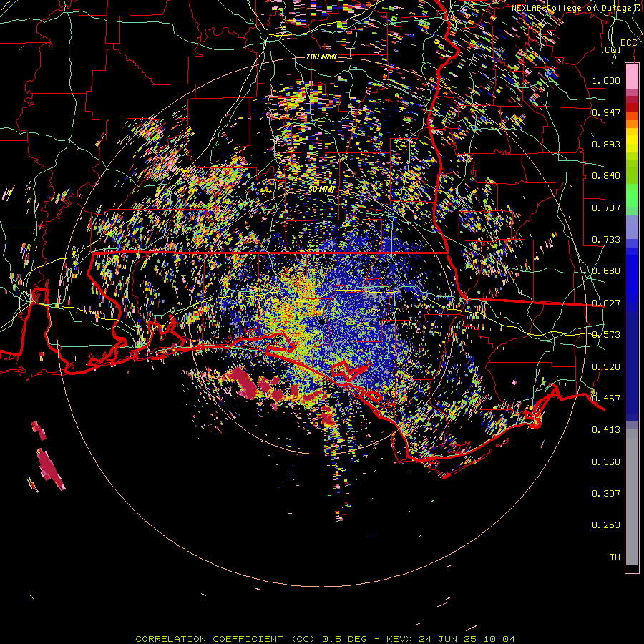This screenshot has width=644, height=644.
Task: Click the 1.000 legend value
Action: pyautogui.click(x=606, y=80)
